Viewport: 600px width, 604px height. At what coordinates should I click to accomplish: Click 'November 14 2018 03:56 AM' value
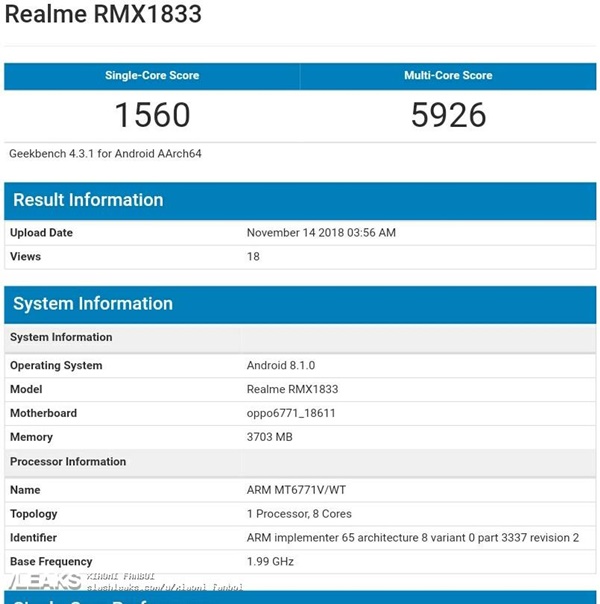pyautogui.click(x=321, y=233)
